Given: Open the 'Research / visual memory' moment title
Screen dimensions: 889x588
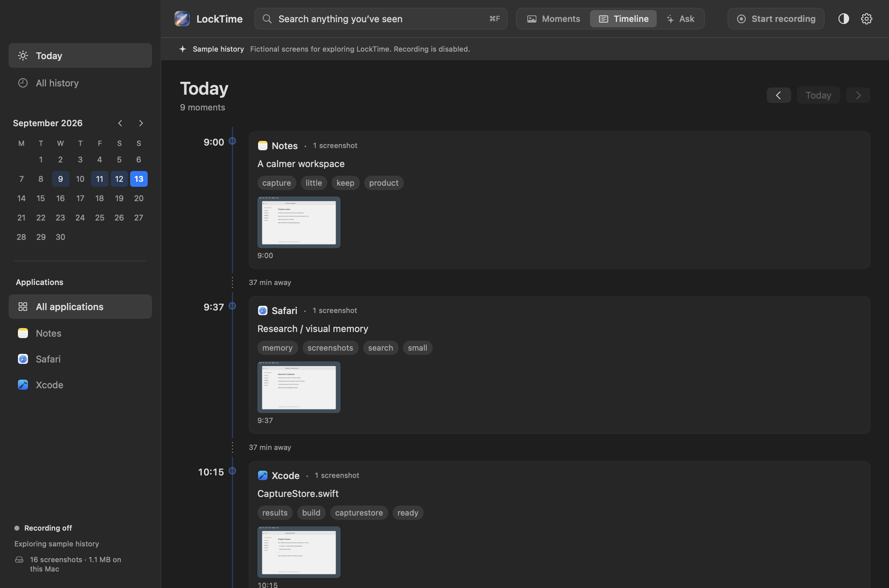Looking at the screenshot, I should [x=313, y=329].
